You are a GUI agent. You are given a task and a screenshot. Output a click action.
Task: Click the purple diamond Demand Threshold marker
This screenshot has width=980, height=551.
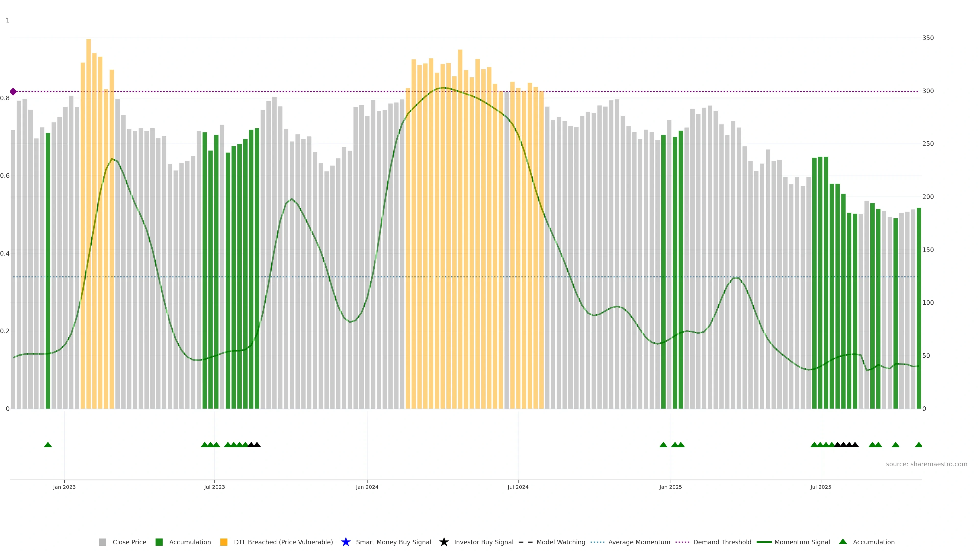(x=13, y=92)
